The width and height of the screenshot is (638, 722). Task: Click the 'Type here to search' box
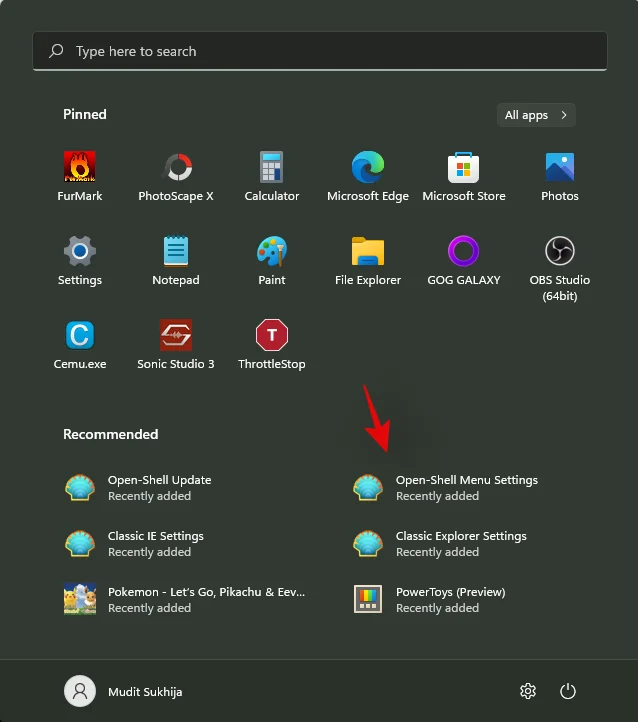320,51
